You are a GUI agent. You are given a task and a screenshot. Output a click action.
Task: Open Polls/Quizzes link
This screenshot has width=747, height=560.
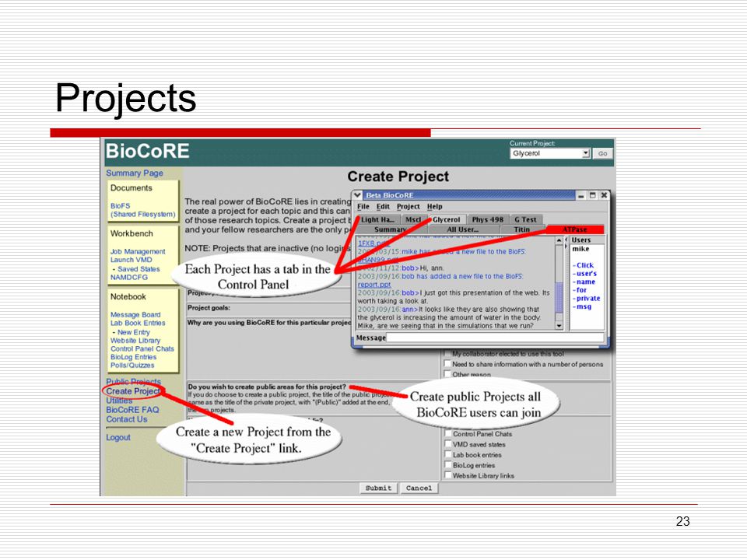point(132,366)
